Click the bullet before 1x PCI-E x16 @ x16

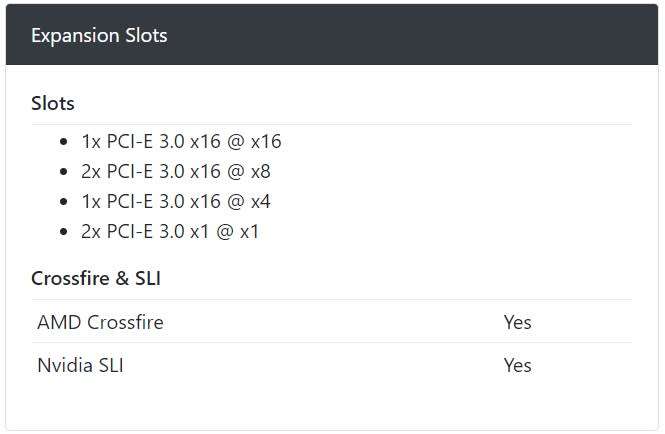[64, 142]
